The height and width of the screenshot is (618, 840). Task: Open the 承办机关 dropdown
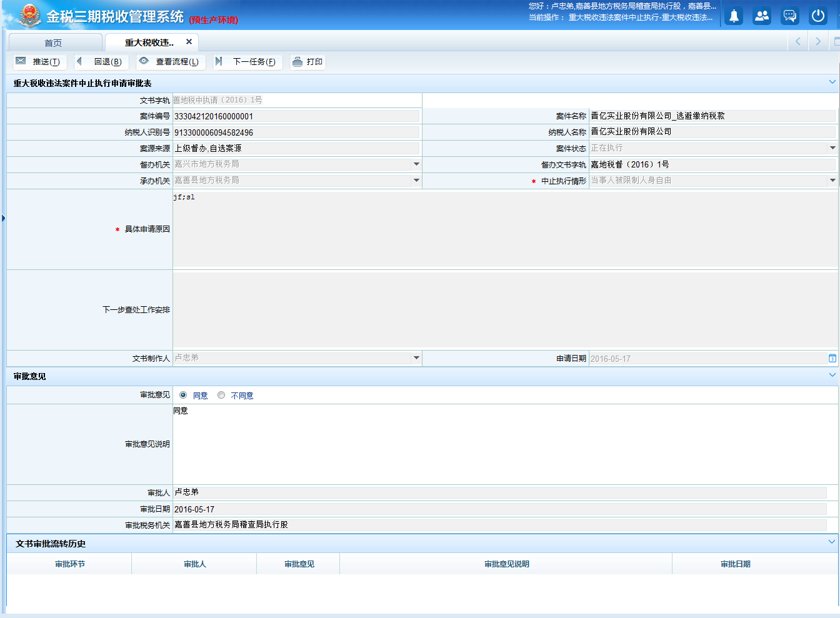(x=416, y=181)
